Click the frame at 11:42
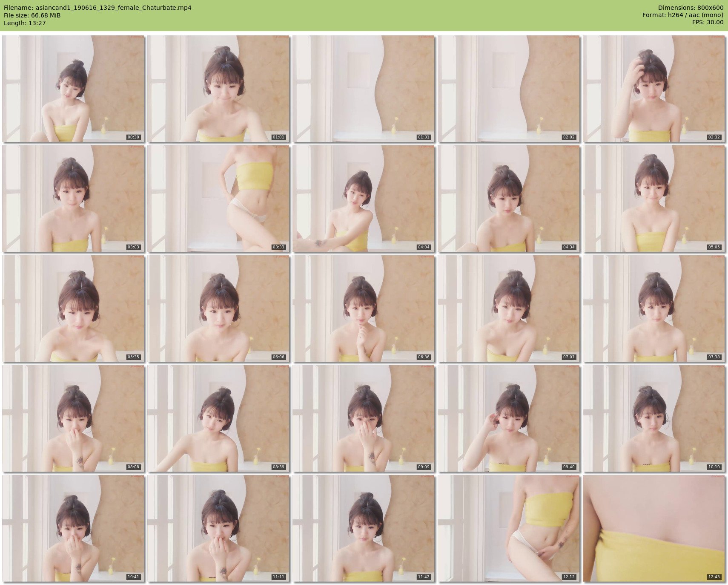 (x=364, y=528)
